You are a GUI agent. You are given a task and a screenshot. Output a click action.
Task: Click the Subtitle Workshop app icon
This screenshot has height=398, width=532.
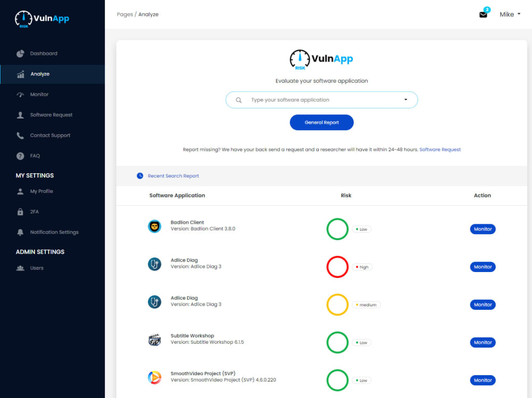click(x=154, y=340)
